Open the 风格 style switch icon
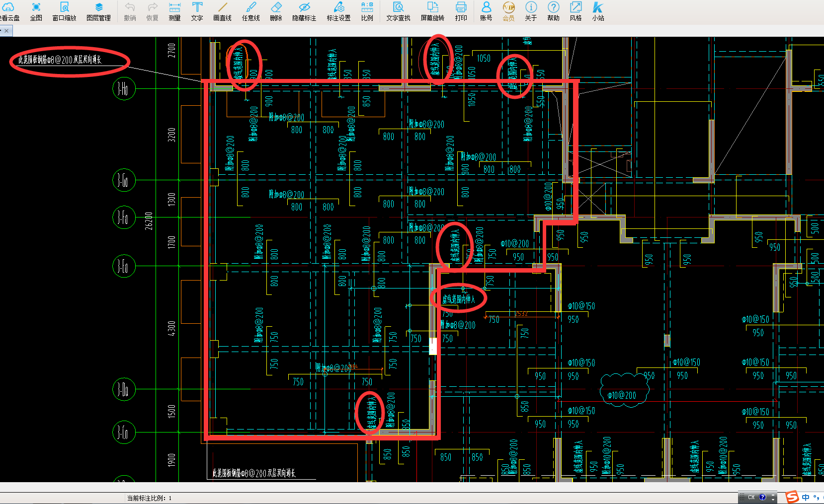The width and height of the screenshot is (824, 504). pos(576,11)
